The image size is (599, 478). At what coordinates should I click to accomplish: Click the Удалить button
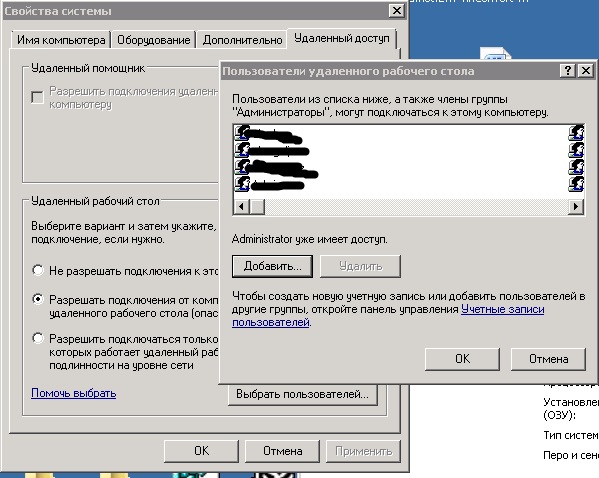tap(360, 266)
